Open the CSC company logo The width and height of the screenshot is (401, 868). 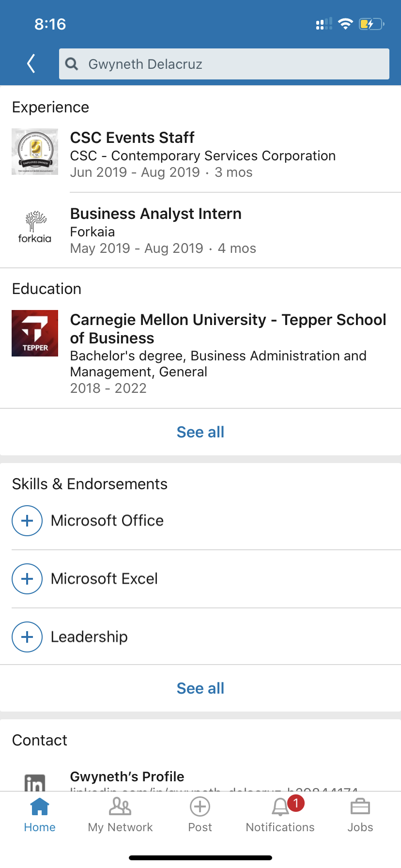pyautogui.click(x=35, y=152)
